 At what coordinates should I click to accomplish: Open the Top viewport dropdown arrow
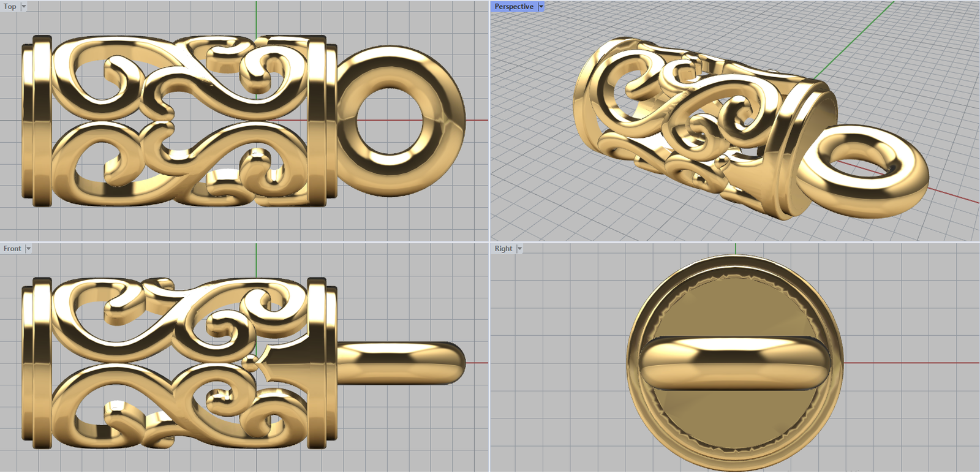[x=24, y=7]
